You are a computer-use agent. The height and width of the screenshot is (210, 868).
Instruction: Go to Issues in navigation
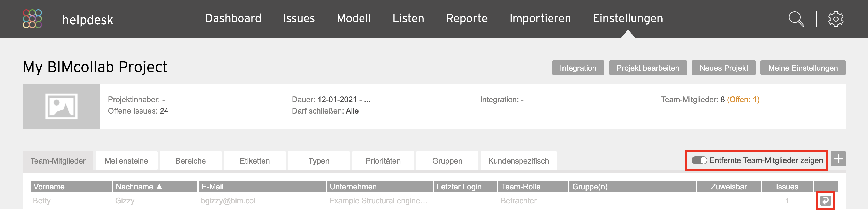[x=299, y=18]
